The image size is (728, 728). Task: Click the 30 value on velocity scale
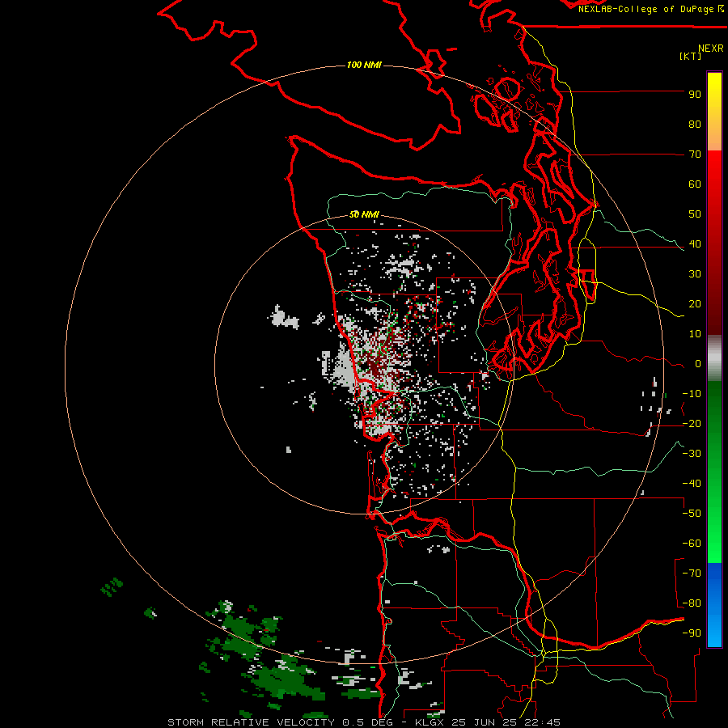(695, 274)
